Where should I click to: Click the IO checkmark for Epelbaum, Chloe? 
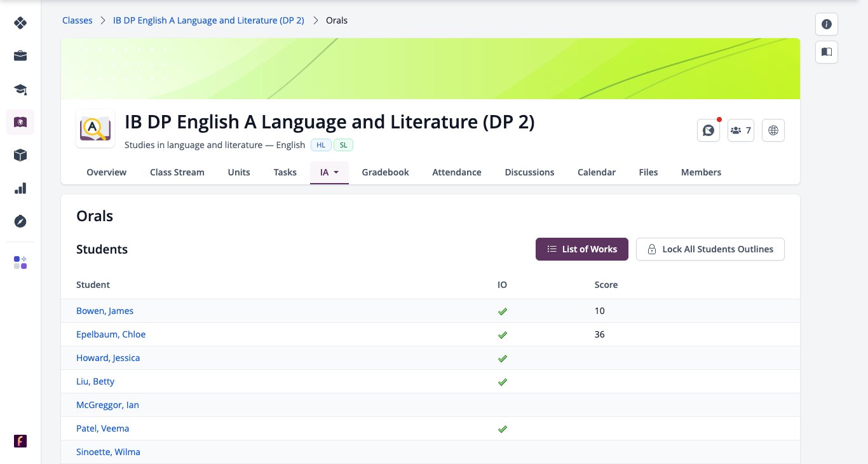pyautogui.click(x=502, y=335)
